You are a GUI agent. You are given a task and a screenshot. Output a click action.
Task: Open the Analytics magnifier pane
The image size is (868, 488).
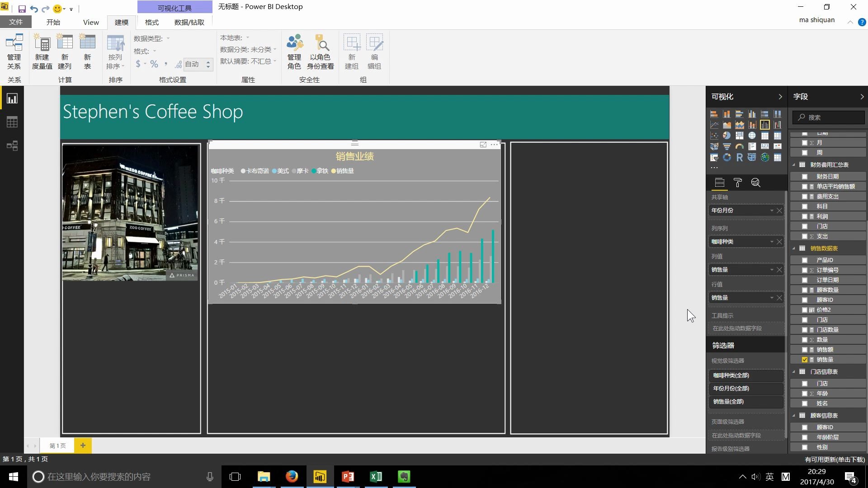[x=755, y=183]
